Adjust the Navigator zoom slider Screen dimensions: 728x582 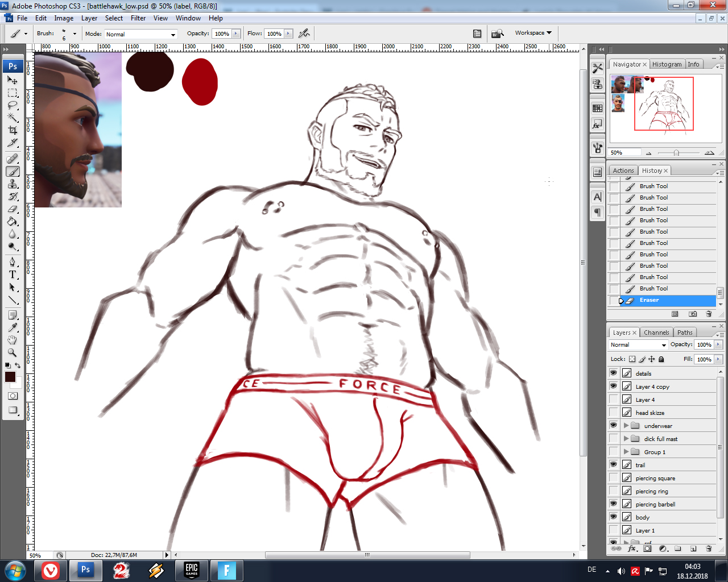(676, 153)
